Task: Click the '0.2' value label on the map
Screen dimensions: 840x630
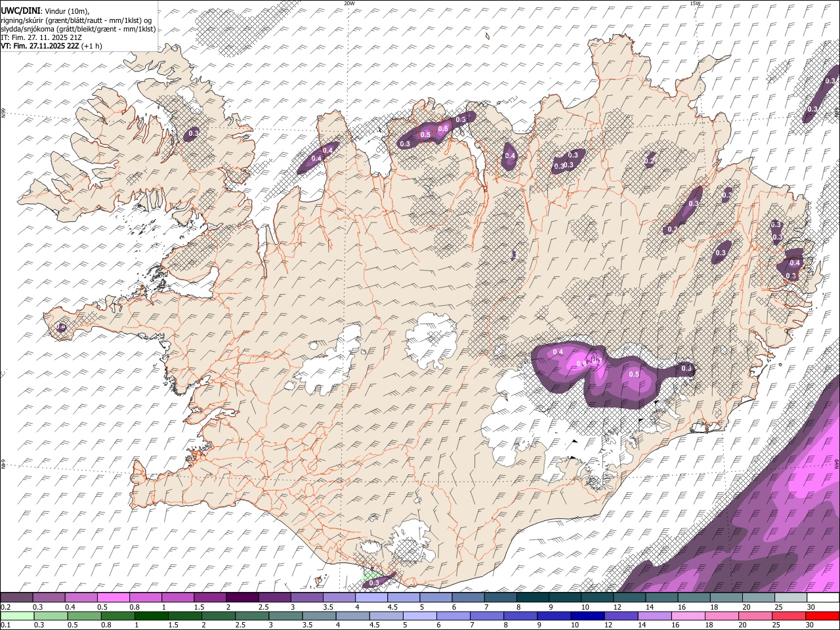Action: (650, 161)
